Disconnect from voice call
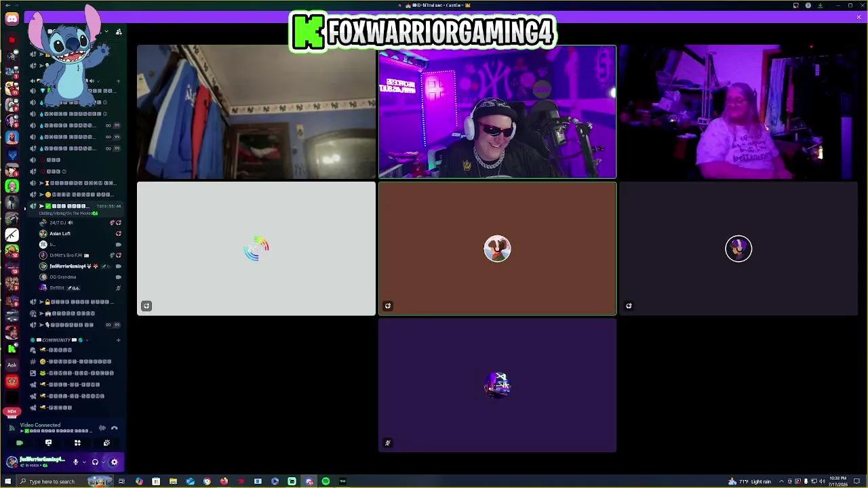This screenshot has height=488, width=868. [115, 428]
